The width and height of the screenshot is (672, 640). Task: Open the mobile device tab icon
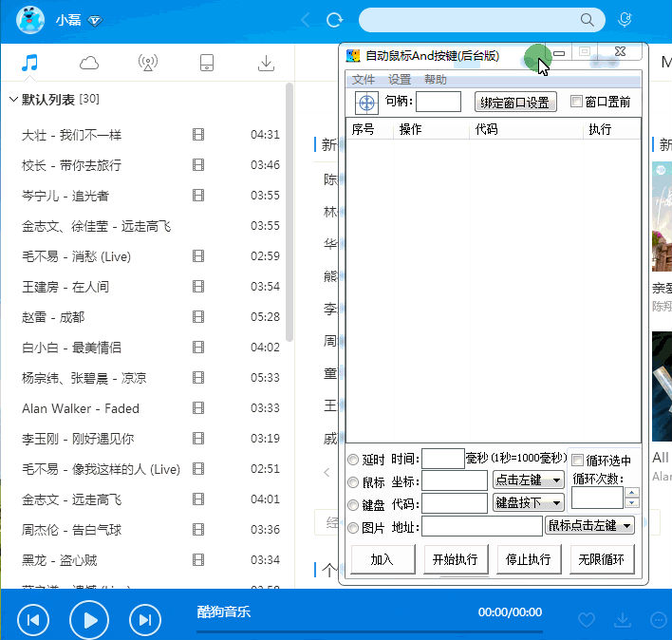point(207,63)
